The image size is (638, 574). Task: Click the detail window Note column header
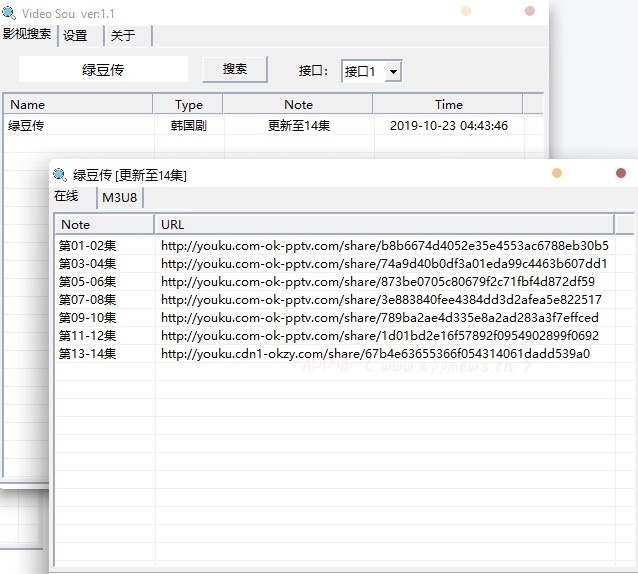(x=104, y=225)
